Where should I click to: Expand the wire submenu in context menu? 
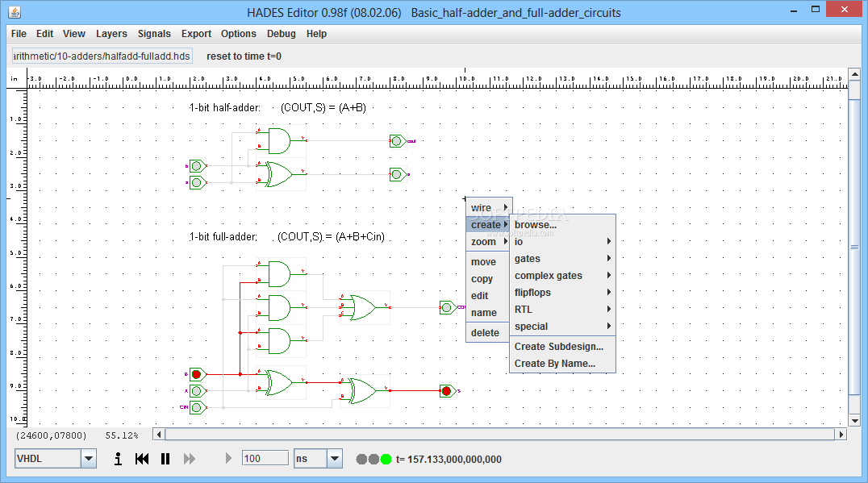pos(489,207)
